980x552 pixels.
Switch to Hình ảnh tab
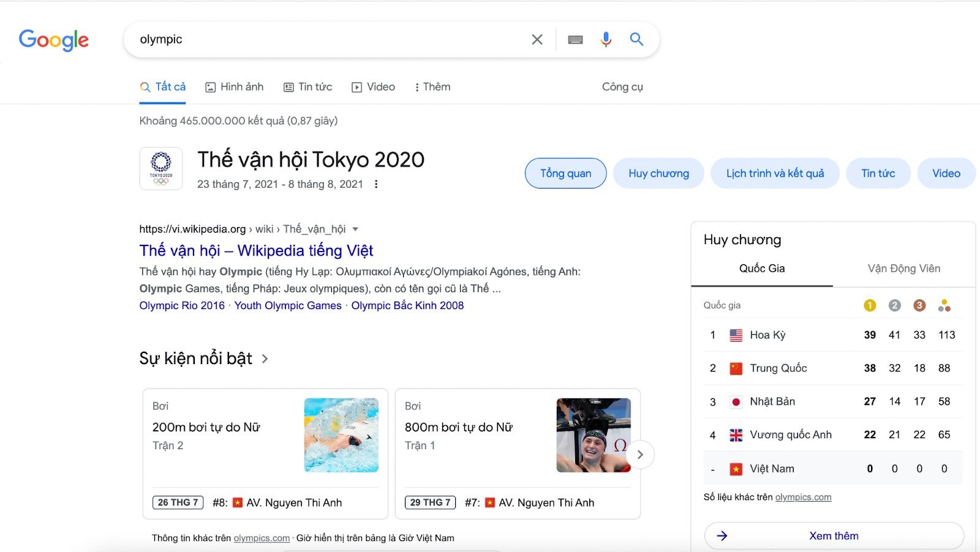click(x=235, y=87)
